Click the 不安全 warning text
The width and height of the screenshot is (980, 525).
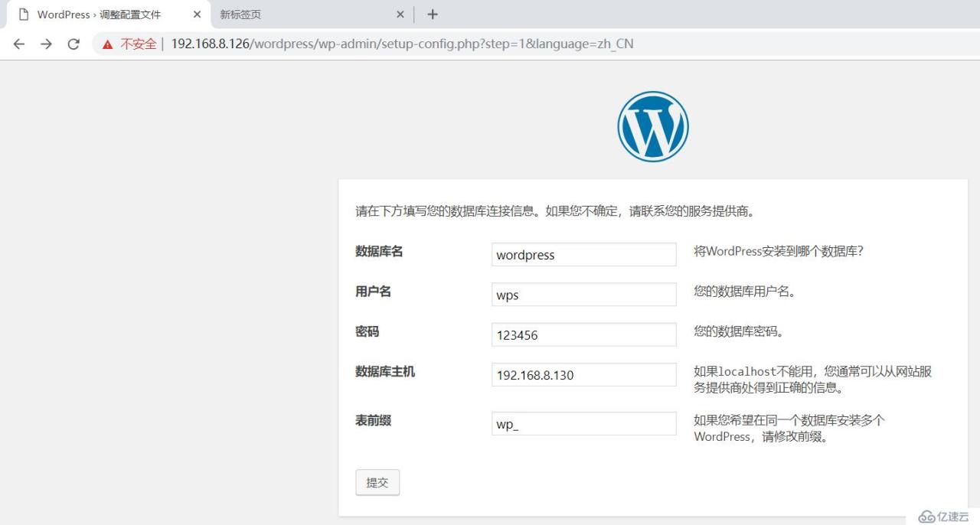pos(136,44)
